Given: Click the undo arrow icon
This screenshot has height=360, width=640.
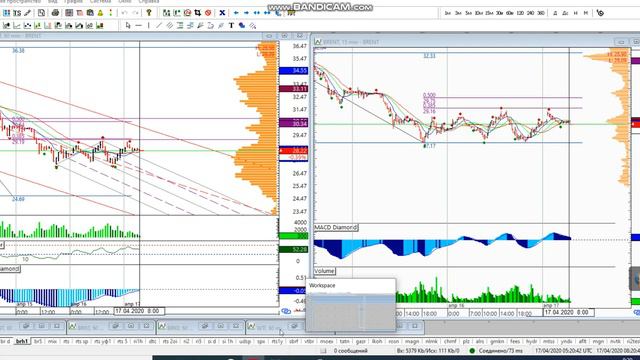Looking at the screenshot, I should [124, 13].
